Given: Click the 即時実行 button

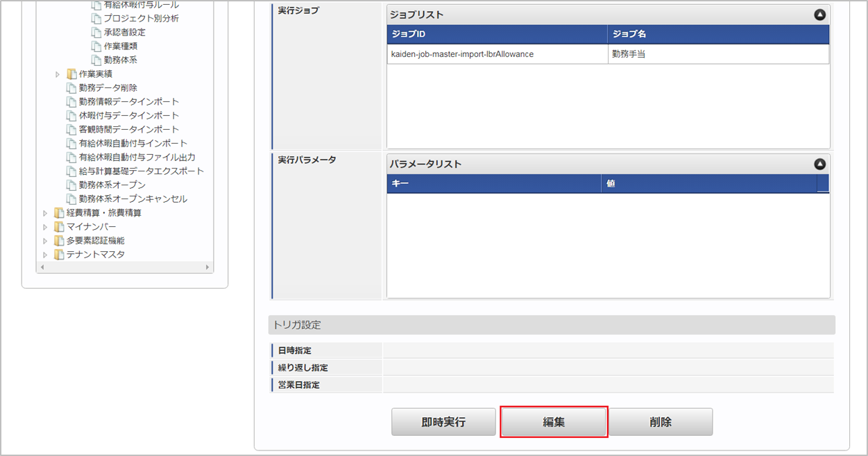Looking at the screenshot, I should point(443,422).
